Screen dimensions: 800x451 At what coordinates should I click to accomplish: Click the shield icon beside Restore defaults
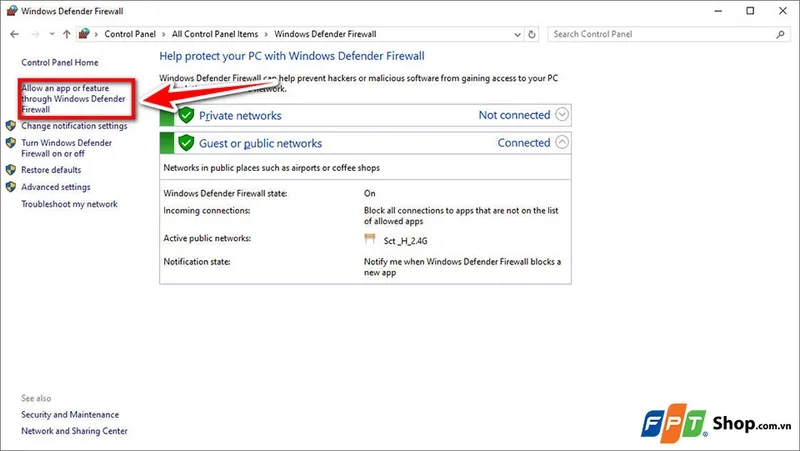tap(11, 170)
